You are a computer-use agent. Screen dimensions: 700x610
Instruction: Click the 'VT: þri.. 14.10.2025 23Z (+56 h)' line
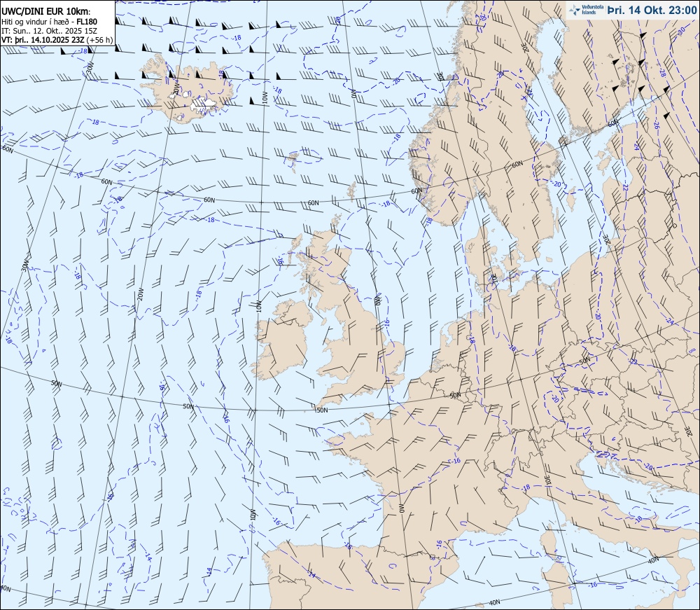tap(57, 40)
